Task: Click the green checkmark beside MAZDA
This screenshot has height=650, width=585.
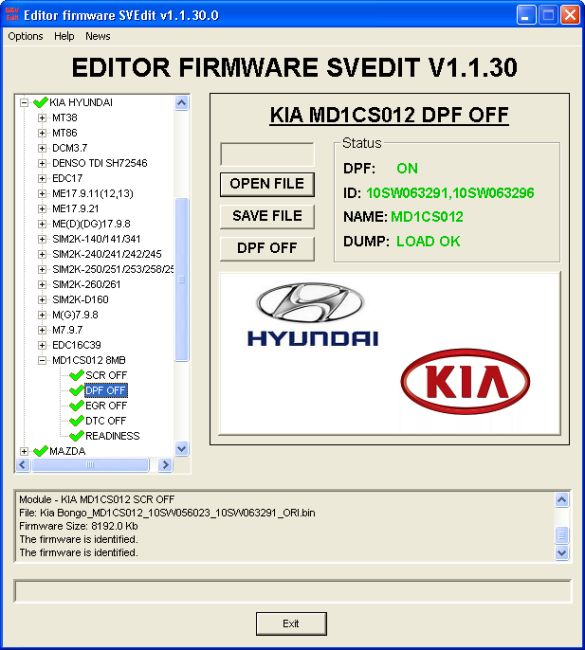Action: 40,451
